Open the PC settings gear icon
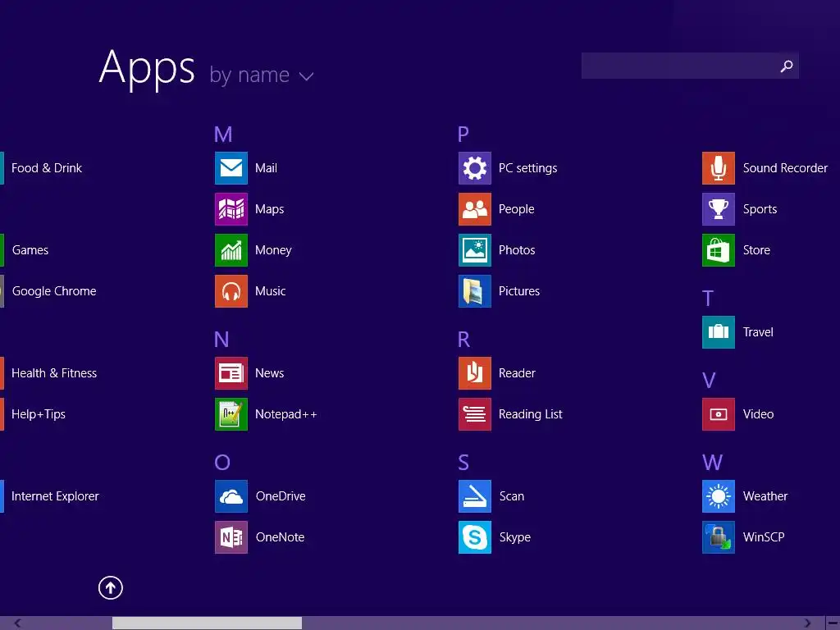The width and height of the screenshot is (840, 630). click(x=475, y=168)
